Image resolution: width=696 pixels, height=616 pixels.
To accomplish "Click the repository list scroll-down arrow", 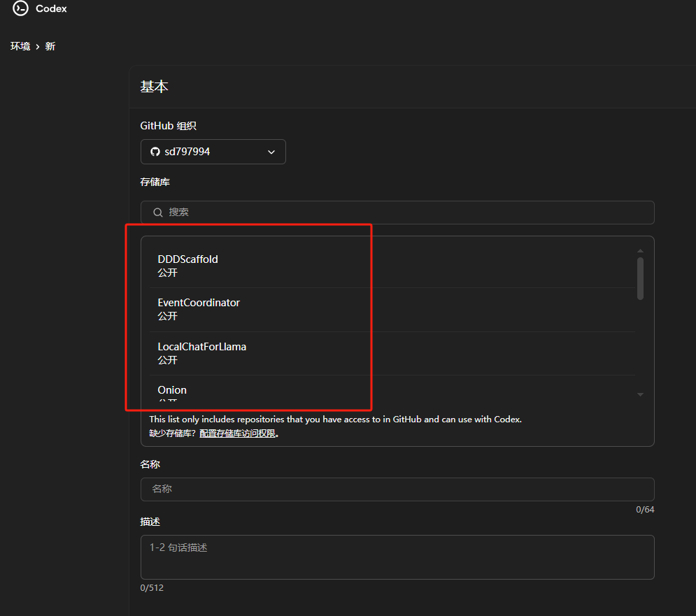I will 640,395.
